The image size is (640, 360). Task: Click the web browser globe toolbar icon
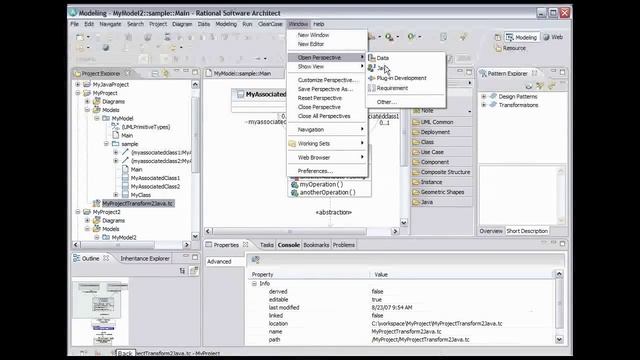pyautogui.click(x=106, y=48)
